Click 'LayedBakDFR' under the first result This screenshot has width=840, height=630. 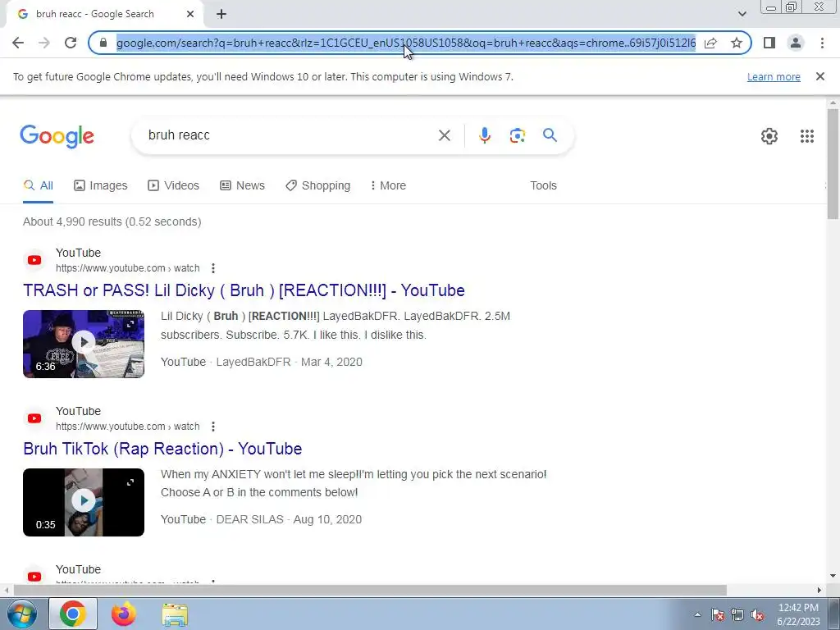point(253,362)
